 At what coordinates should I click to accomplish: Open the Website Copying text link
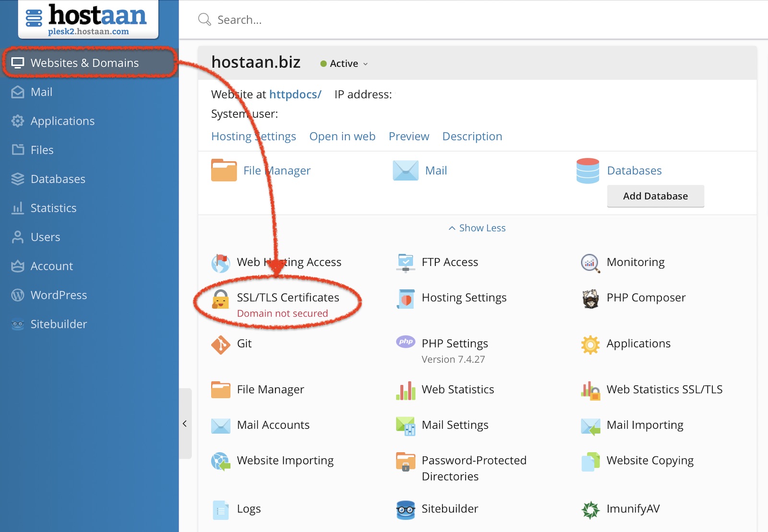click(650, 461)
